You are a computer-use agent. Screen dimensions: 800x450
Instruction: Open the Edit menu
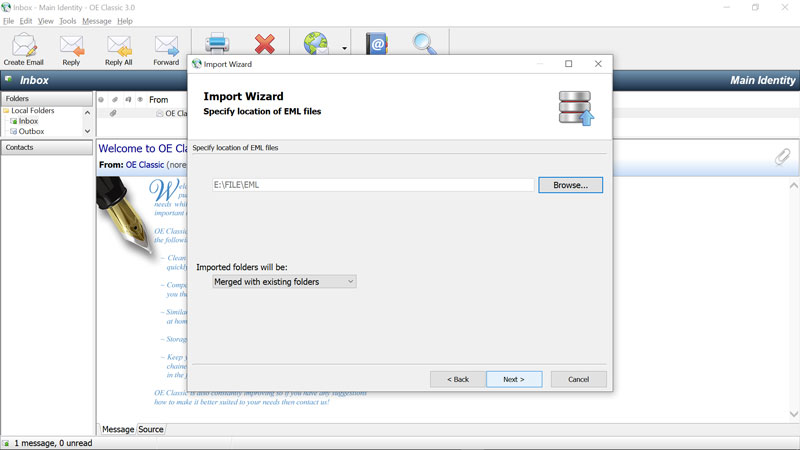26,21
